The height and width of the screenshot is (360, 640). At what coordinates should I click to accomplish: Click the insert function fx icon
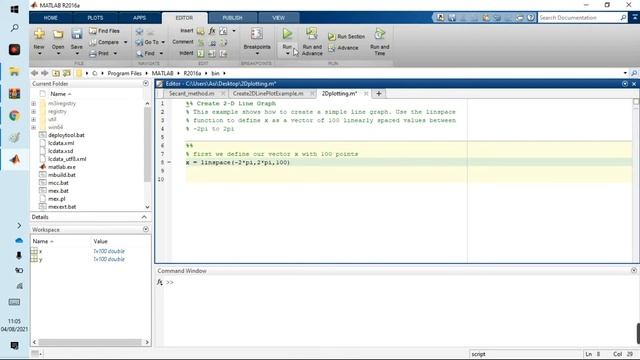coord(211,31)
